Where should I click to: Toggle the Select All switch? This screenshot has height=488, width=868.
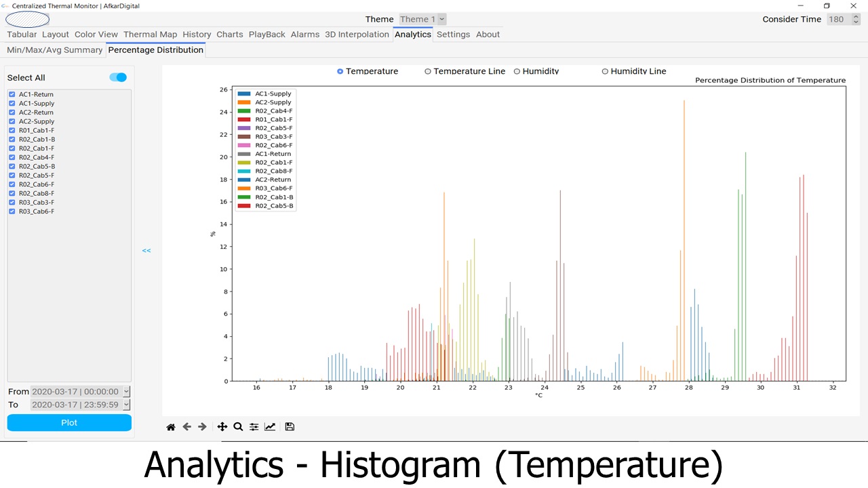coord(118,77)
